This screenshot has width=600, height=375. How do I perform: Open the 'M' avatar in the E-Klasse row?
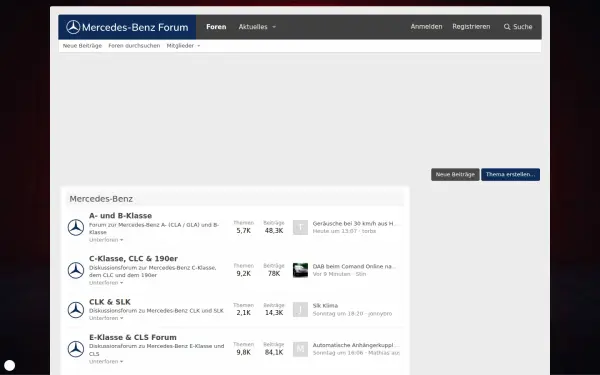pyautogui.click(x=300, y=349)
